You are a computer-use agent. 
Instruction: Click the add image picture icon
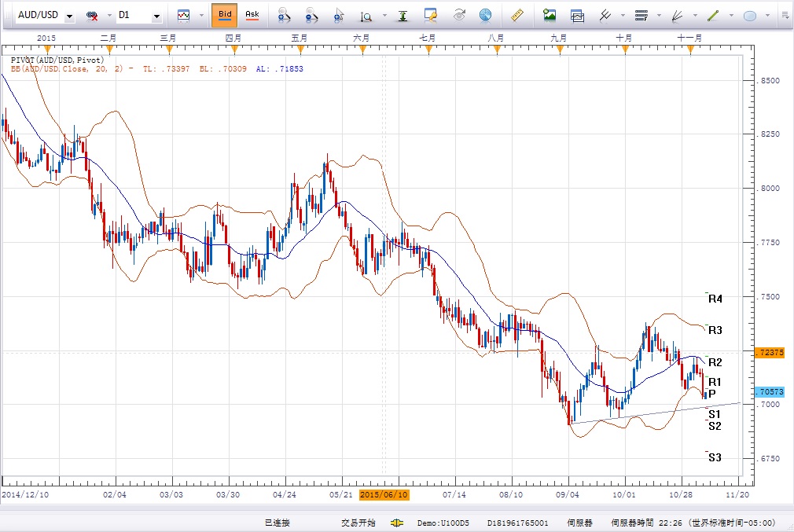550,15
